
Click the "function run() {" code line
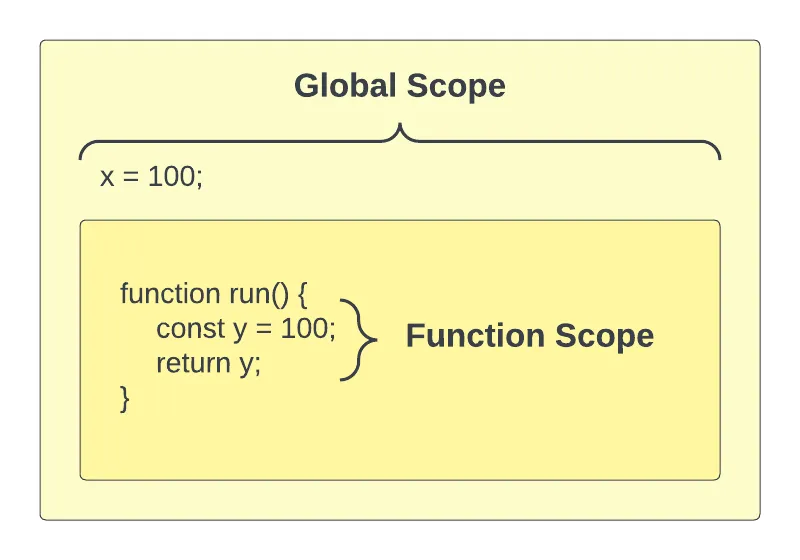click(x=217, y=294)
